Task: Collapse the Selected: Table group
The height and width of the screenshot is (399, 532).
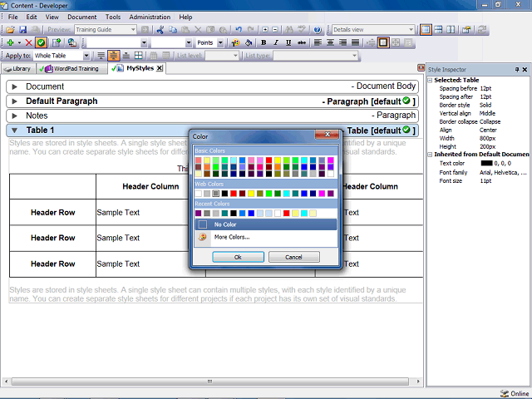Action: tap(430, 81)
